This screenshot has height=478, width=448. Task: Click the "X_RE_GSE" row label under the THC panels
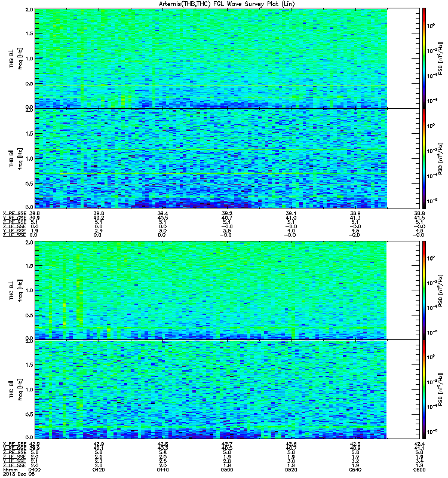pos(14,444)
